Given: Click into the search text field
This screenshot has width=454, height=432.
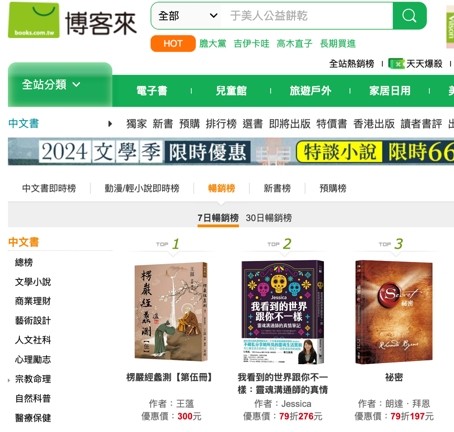Looking at the screenshot, I should coord(307,16).
